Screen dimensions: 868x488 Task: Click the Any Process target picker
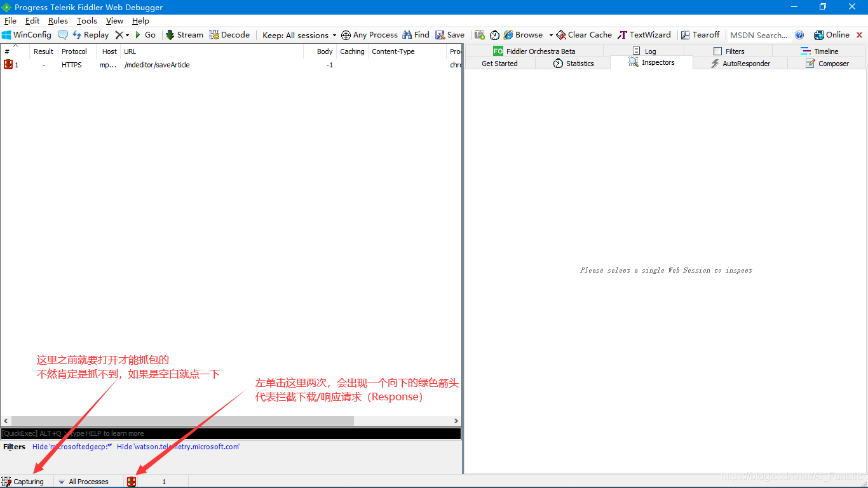coord(369,35)
